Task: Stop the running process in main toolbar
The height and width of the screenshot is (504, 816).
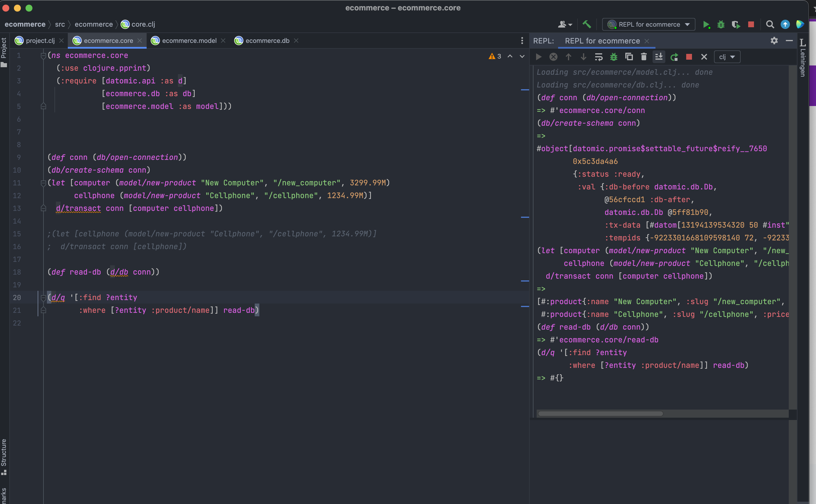Action: [751, 24]
